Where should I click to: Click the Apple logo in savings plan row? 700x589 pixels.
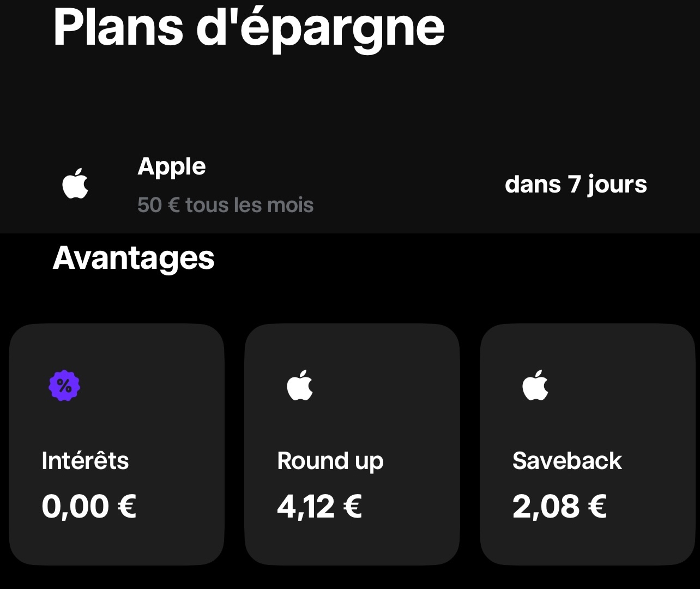(75, 184)
